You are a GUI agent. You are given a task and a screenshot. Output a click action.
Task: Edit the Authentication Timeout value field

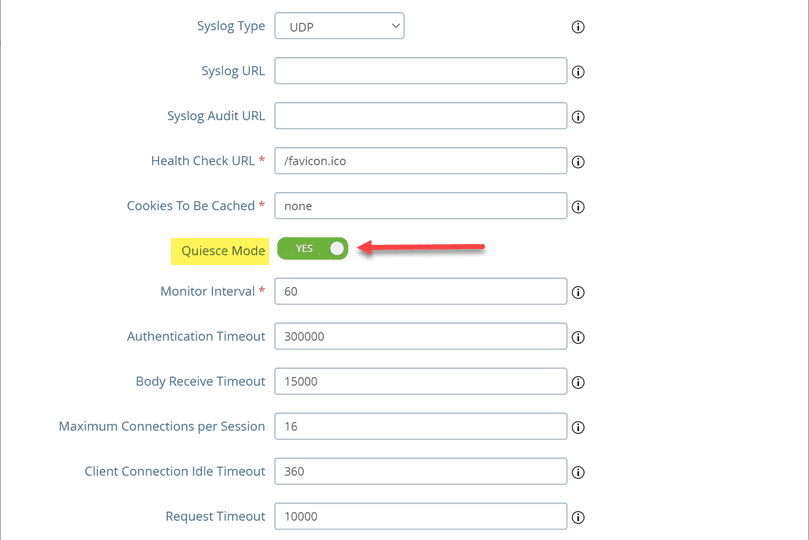(x=420, y=336)
